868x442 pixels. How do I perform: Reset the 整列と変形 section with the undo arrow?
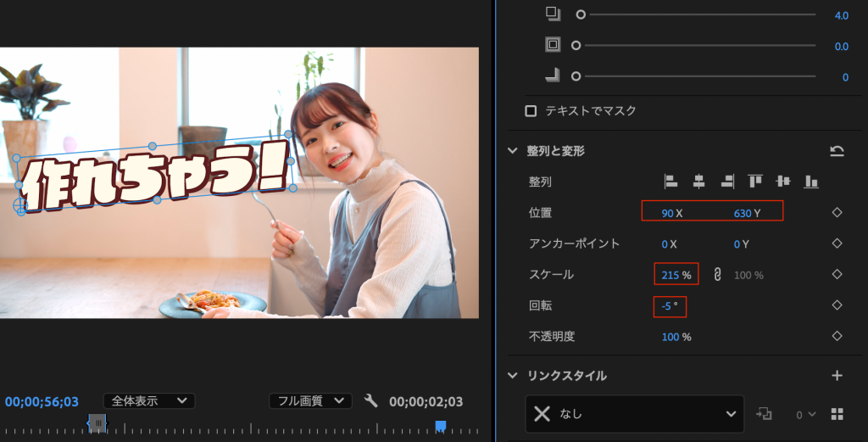[837, 151]
